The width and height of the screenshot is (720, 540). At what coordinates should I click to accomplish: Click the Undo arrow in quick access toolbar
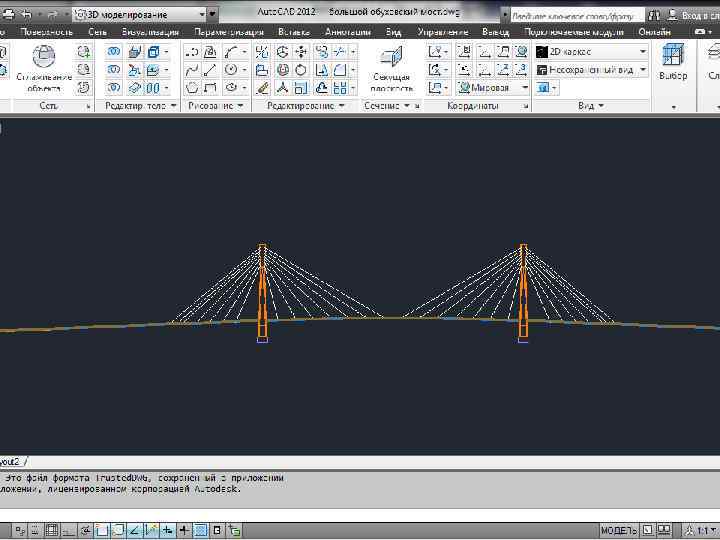(x=26, y=16)
